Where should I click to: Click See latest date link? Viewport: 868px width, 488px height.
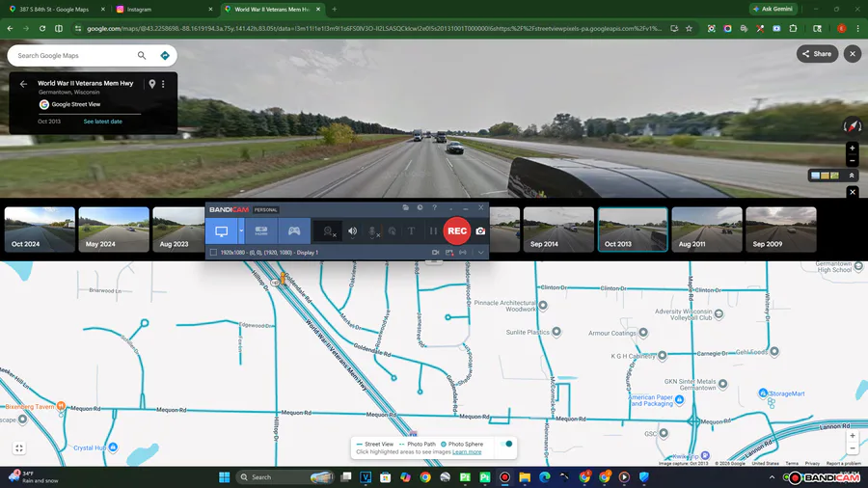(103, 122)
